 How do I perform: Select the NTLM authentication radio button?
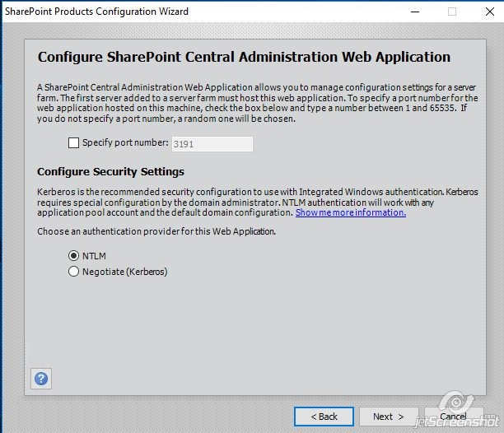73,256
